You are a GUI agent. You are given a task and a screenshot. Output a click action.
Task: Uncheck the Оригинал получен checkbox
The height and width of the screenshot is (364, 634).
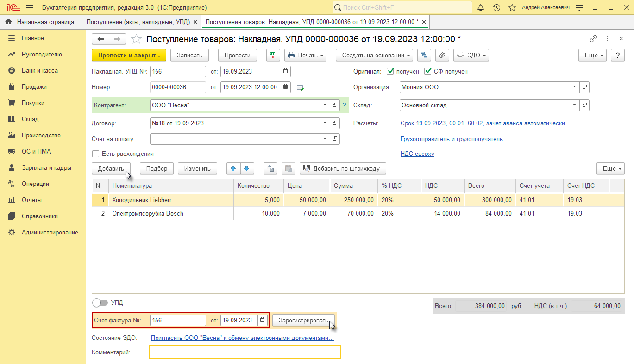pyautogui.click(x=390, y=72)
